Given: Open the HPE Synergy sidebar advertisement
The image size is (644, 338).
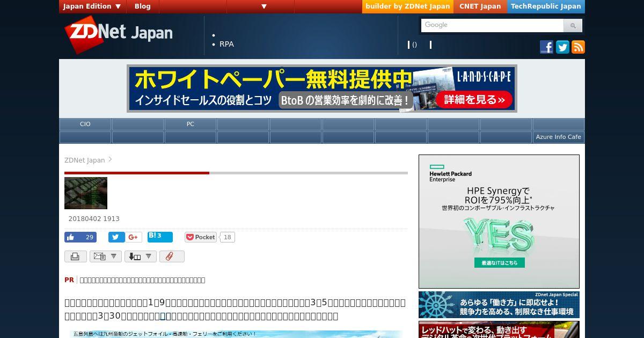Looking at the screenshot, I should (x=499, y=222).
